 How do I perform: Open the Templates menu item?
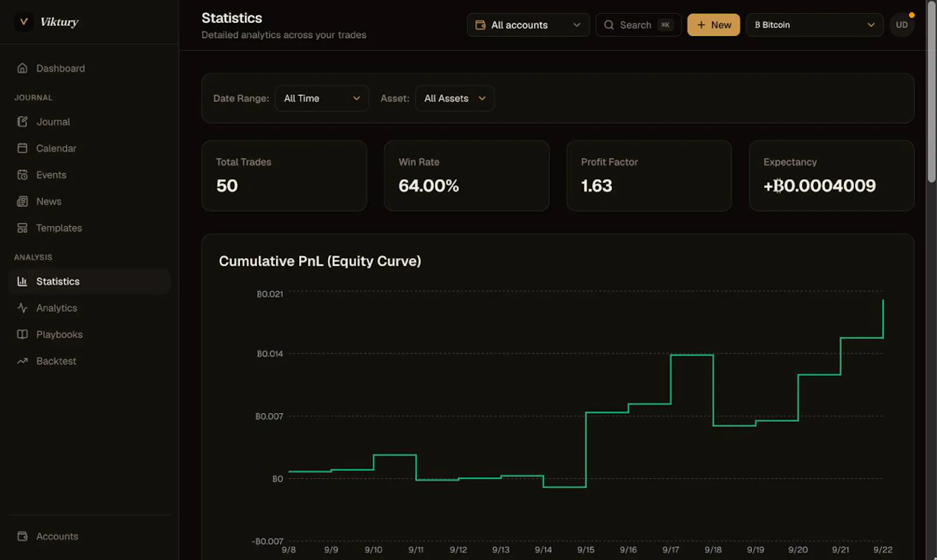tap(90, 228)
